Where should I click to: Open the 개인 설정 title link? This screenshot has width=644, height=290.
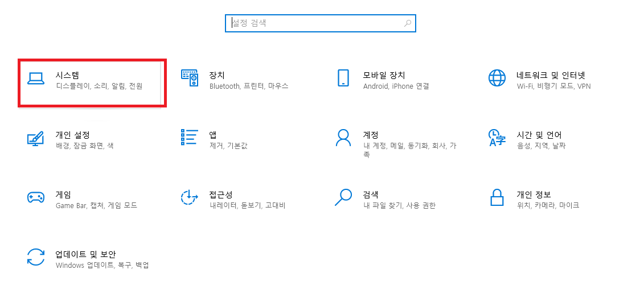pos(72,135)
